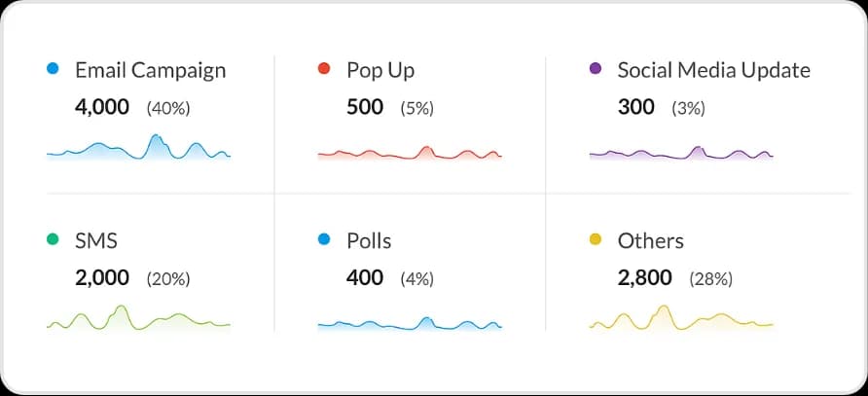Viewport: 868px width, 396px height.
Task: Open the Email Campaign label
Action: 151,71
